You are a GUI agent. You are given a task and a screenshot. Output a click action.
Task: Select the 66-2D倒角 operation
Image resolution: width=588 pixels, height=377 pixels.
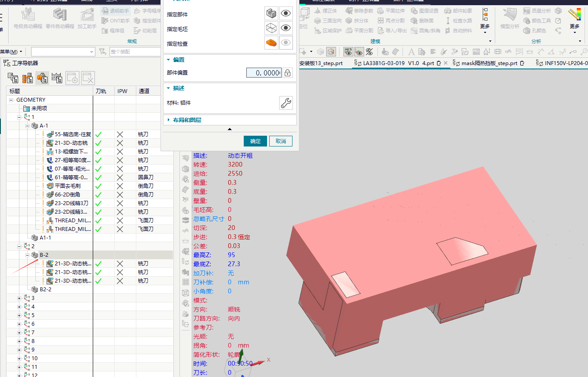(67, 195)
